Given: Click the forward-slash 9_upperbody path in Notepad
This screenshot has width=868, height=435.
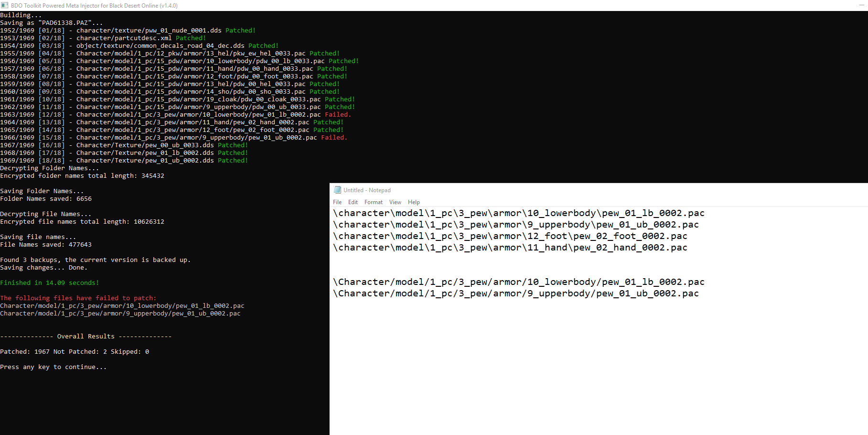Looking at the screenshot, I should click(515, 294).
